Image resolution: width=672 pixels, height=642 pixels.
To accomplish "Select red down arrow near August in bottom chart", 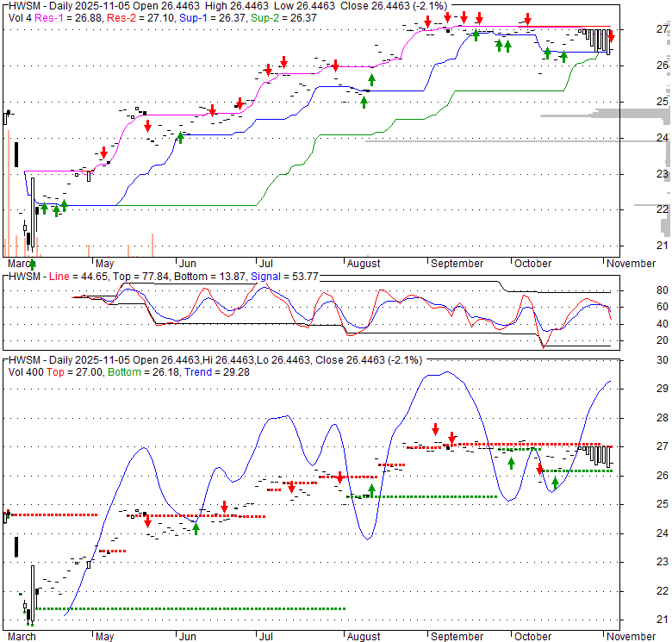I will pos(340,477).
